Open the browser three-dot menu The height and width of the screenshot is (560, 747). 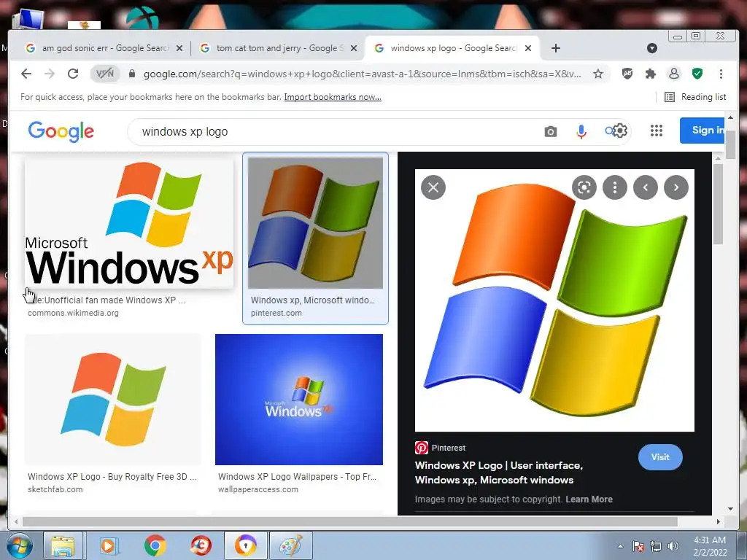(721, 74)
